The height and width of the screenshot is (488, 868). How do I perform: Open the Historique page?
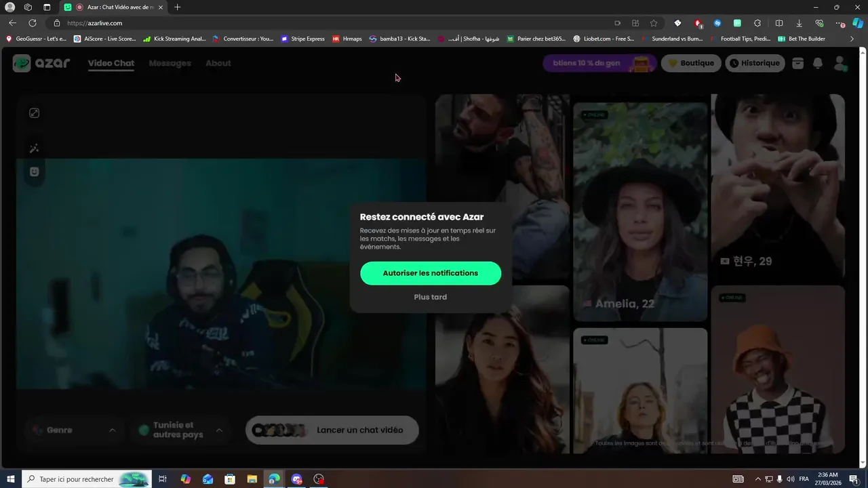point(755,63)
